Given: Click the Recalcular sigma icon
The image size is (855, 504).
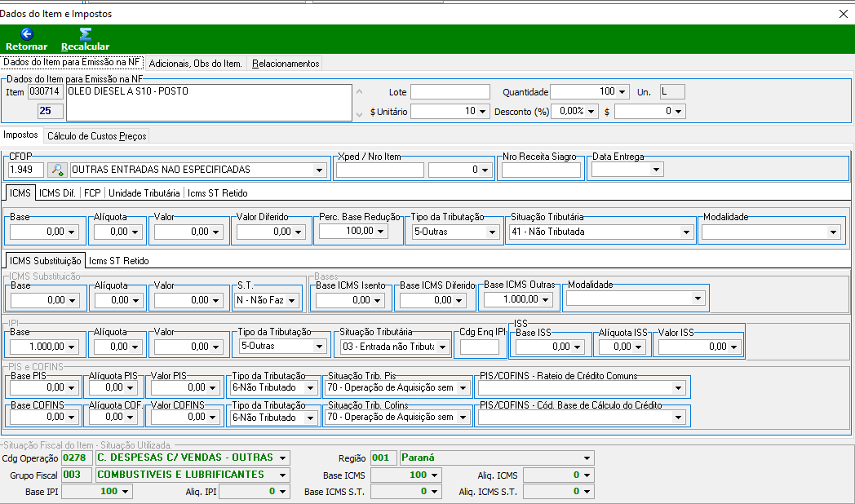Looking at the screenshot, I should [85, 33].
